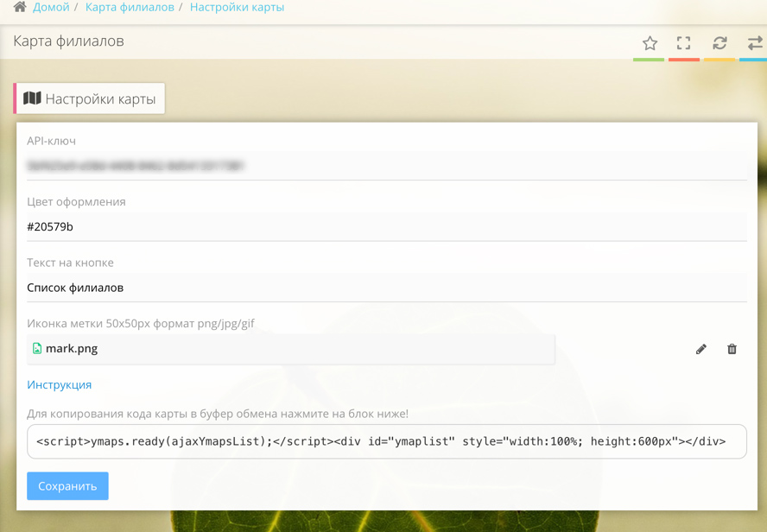Click the image file icon beside mark.png
The width and height of the screenshot is (767, 532).
click(x=37, y=349)
